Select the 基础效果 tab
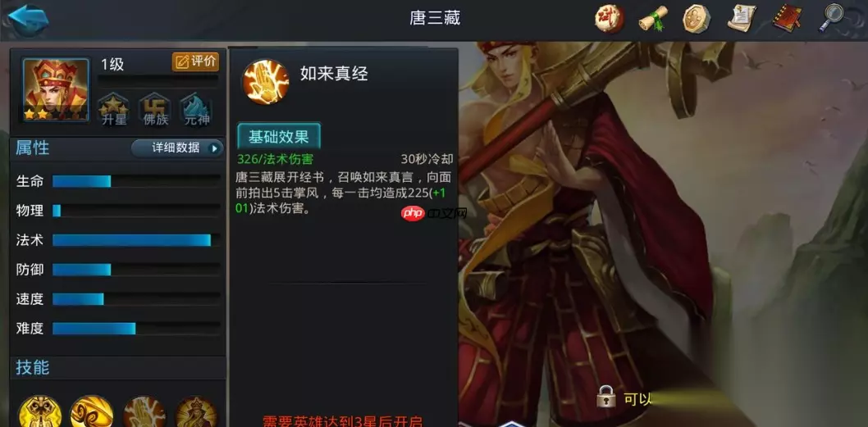868x427 pixels. pos(278,137)
